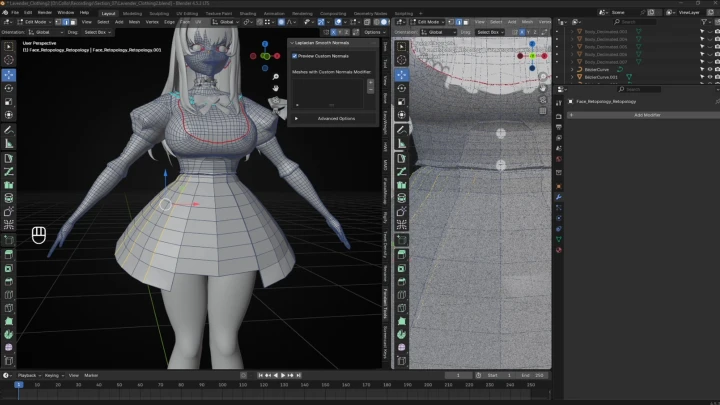Enable vertex select mode in left viewport

[x=58, y=22]
